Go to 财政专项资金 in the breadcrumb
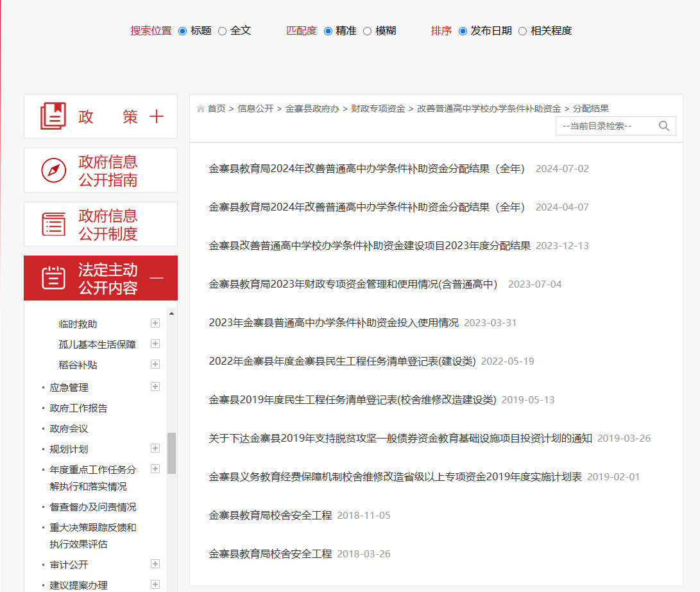700x592 pixels. [x=378, y=109]
